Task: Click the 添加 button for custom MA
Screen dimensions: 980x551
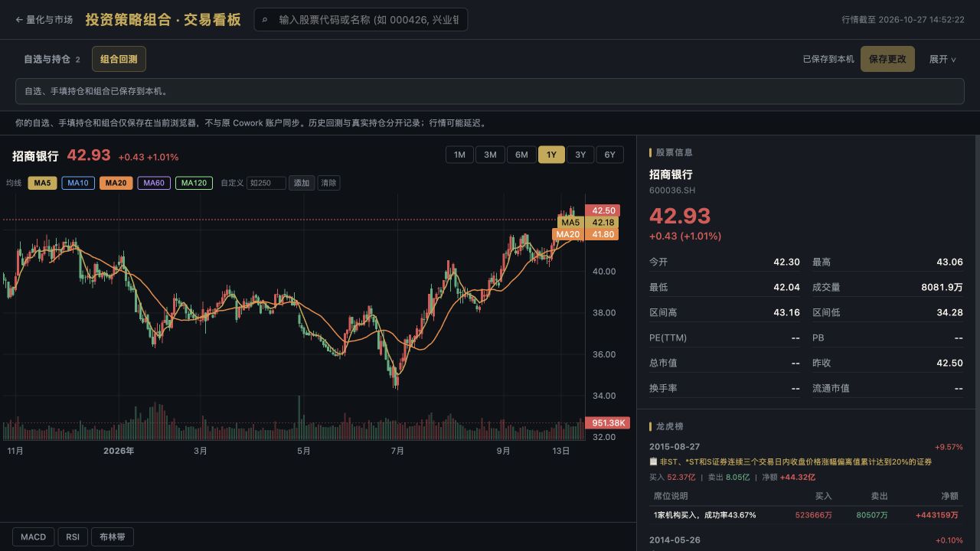Action: point(302,183)
